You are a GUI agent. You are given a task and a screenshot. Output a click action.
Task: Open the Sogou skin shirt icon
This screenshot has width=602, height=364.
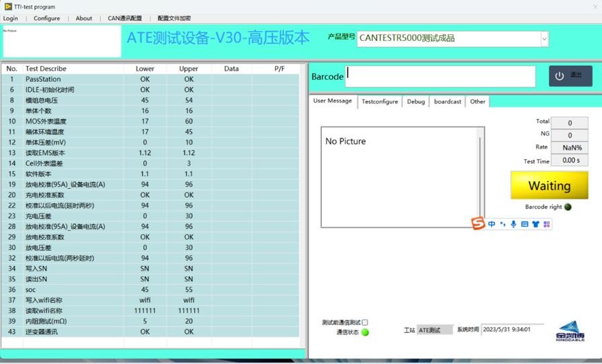pos(535,224)
